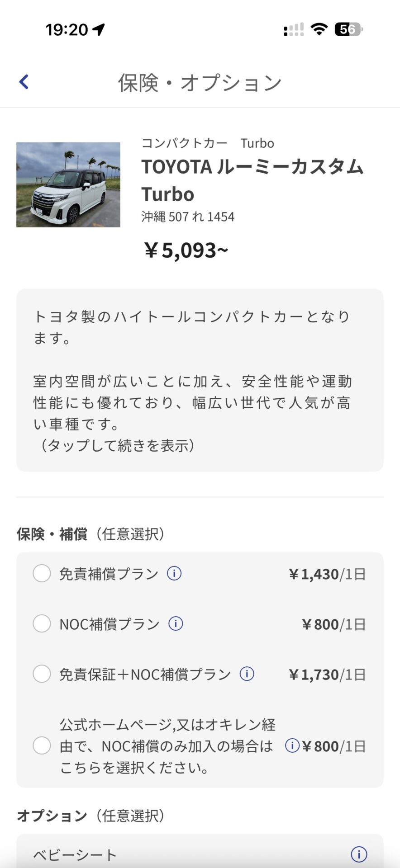
Task: Open the TOYOTA ルーミー car photo
Action: 68,184
